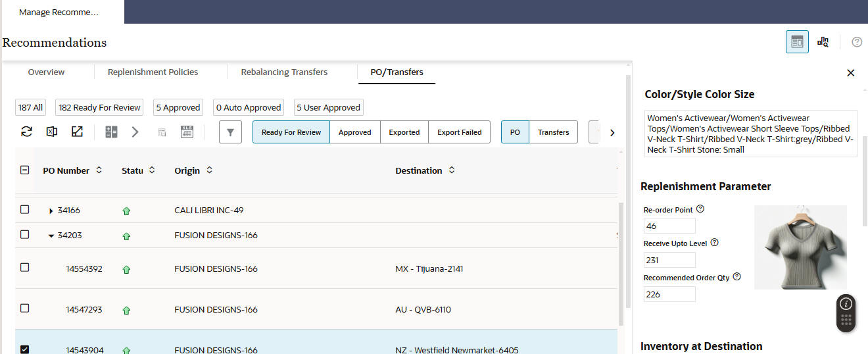Image resolution: width=868 pixels, height=354 pixels.
Task: Click the Recommended Order Qty field showing 226
Action: click(x=669, y=294)
